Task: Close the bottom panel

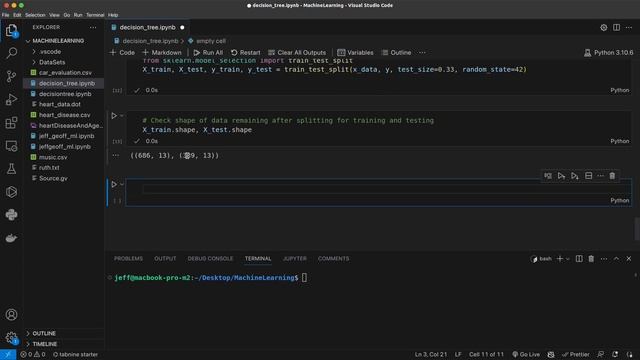Action: [x=629, y=259]
